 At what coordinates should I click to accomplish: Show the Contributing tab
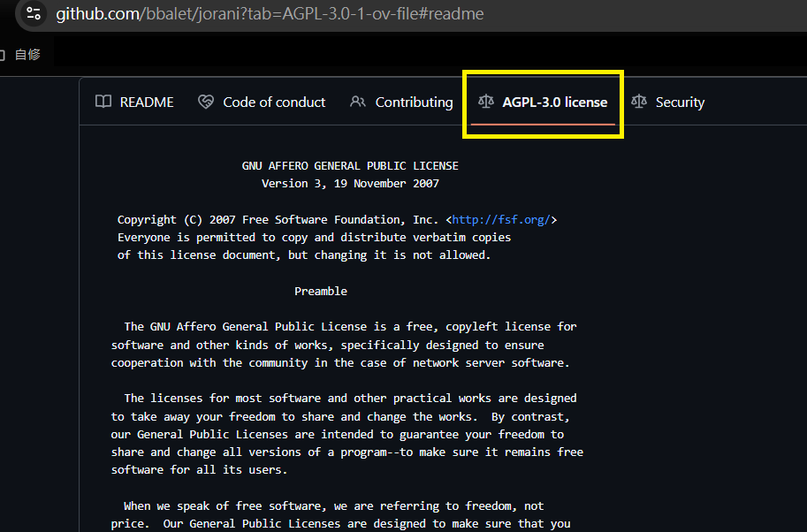414,102
